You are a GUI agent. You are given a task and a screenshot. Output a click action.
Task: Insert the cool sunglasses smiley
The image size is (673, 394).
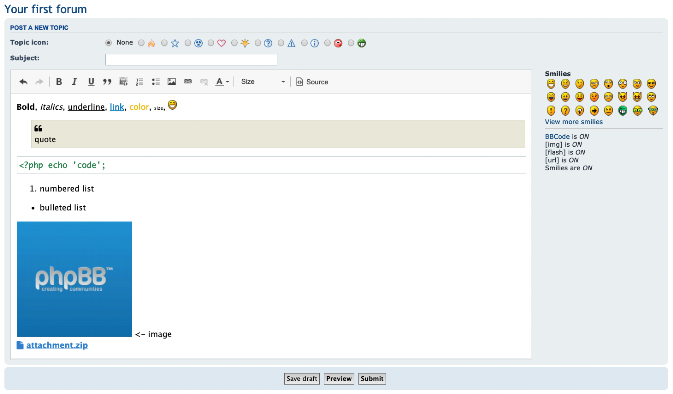(652, 84)
